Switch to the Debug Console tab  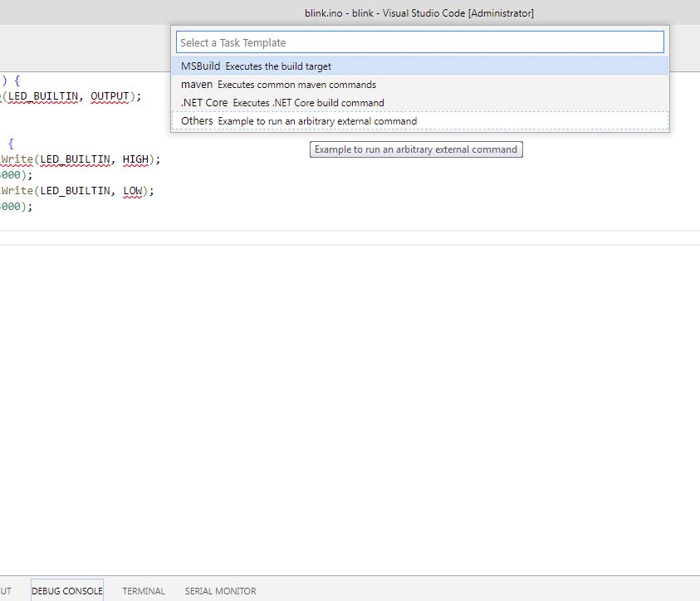tap(67, 591)
